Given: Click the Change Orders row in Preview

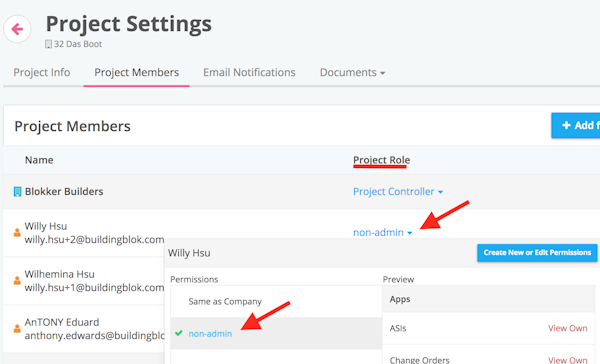Looking at the screenshot, I should coord(489,355).
